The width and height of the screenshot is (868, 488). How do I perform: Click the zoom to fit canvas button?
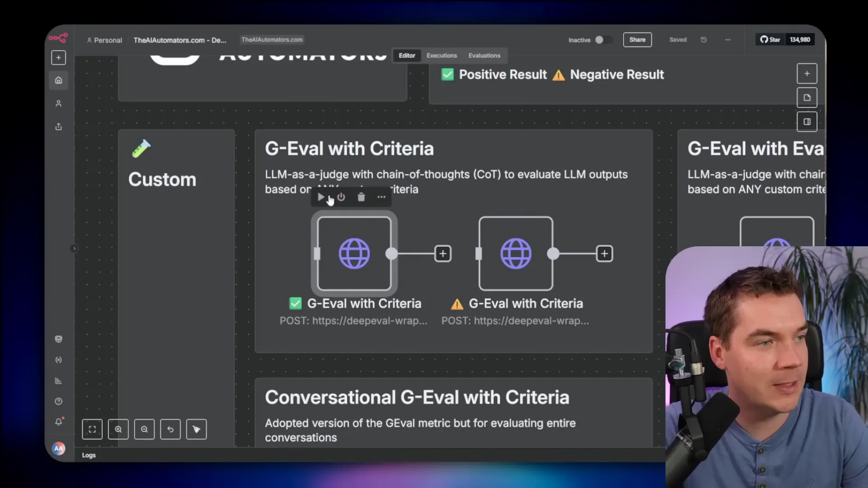92,429
